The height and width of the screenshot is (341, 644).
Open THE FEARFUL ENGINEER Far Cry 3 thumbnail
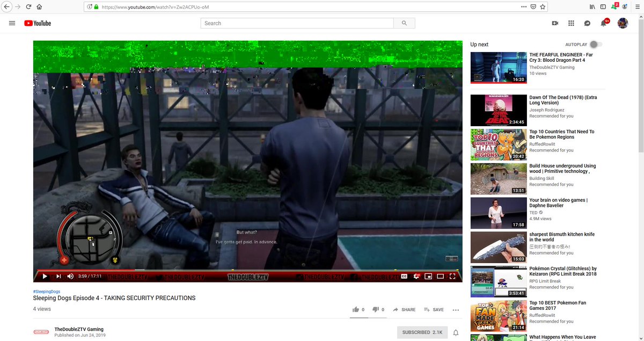499,68
